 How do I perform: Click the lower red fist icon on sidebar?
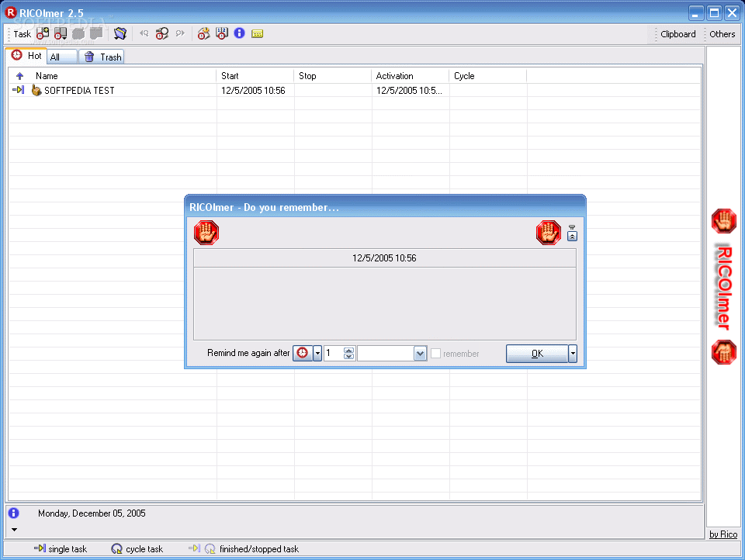tap(723, 352)
